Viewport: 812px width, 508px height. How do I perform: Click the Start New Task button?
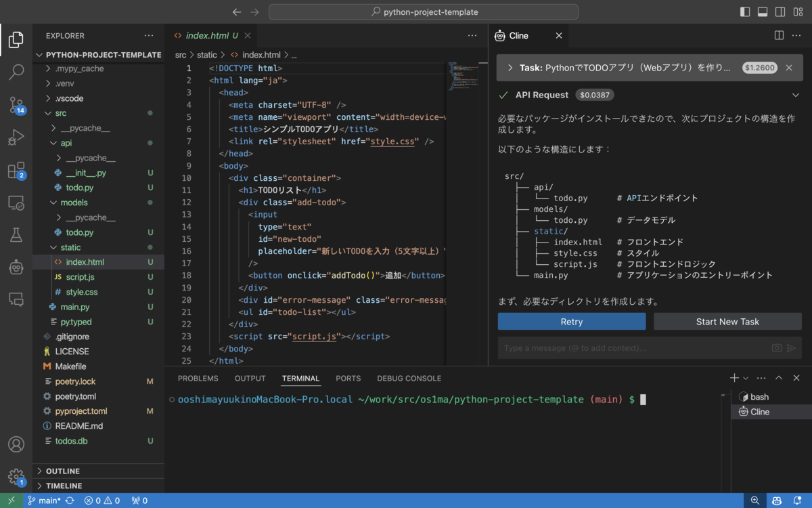727,322
